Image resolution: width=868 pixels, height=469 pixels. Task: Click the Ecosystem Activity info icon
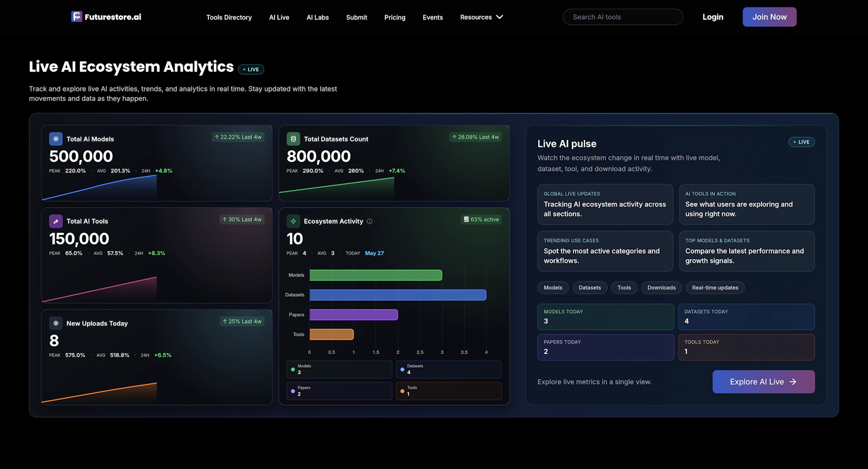click(x=369, y=221)
